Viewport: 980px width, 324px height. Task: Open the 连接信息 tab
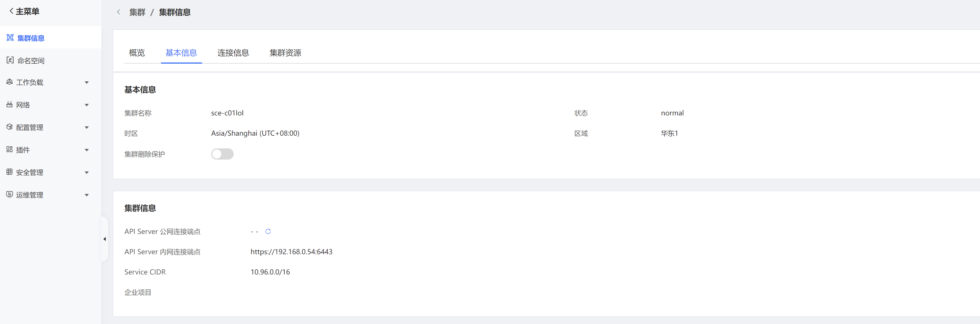[x=233, y=53]
